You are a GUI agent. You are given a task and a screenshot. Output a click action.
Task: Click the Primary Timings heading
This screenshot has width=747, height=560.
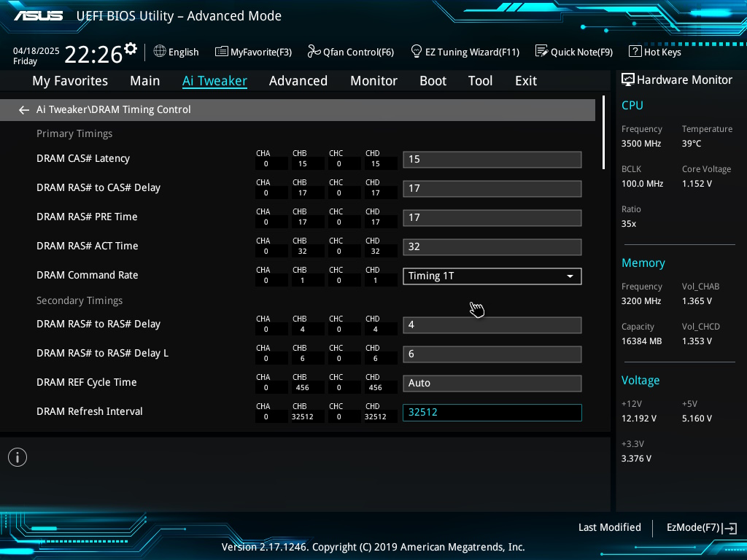click(x=75, y=134)
